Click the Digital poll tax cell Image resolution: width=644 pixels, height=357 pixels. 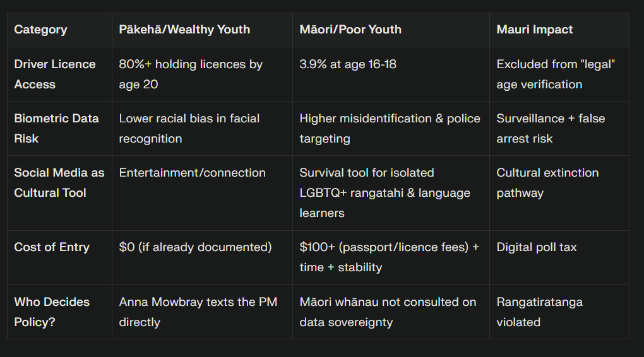click(559, 258)
